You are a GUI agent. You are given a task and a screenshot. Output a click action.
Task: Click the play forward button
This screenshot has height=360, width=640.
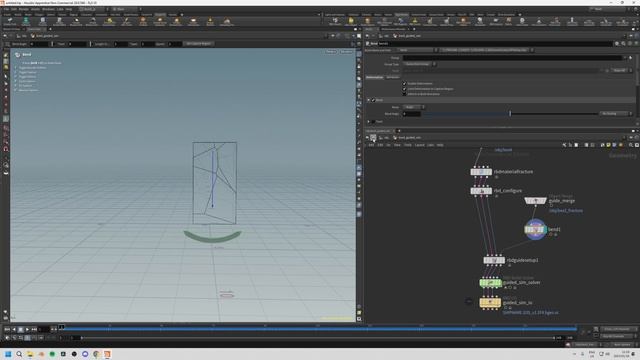[27, 329]
